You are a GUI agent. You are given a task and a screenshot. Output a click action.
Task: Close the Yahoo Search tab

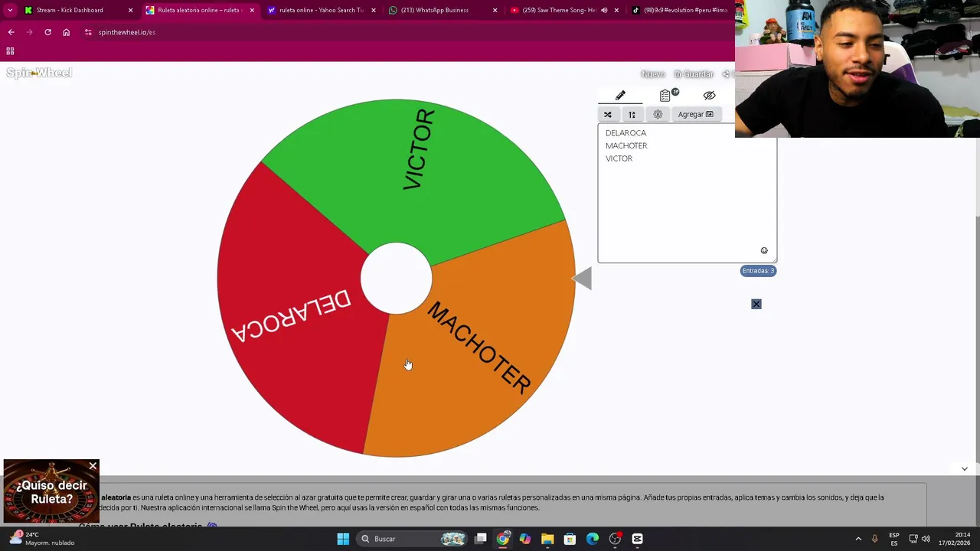point(374,11)
